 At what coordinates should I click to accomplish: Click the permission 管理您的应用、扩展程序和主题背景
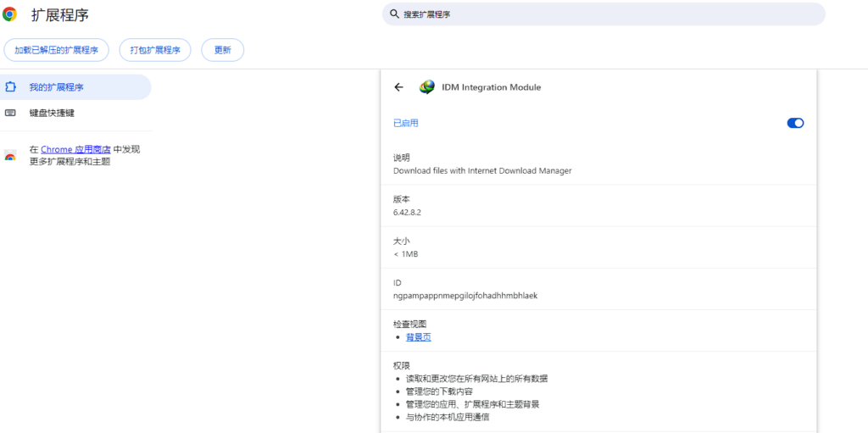point(473,404)
